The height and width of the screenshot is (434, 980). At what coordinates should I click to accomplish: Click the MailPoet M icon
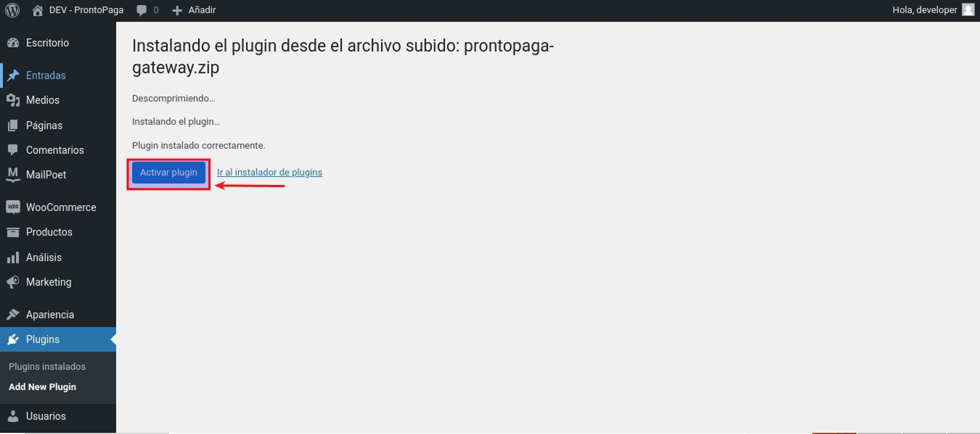(x=13, y=175)
